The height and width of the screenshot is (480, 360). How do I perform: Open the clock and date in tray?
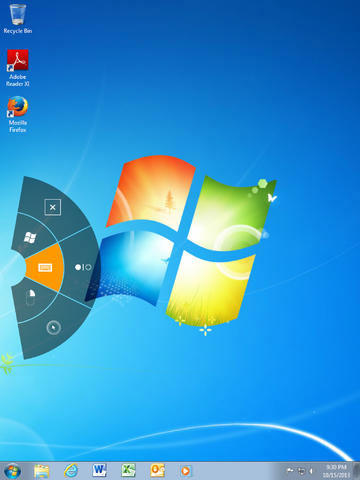pyautogui.click(x=336, y=471)
